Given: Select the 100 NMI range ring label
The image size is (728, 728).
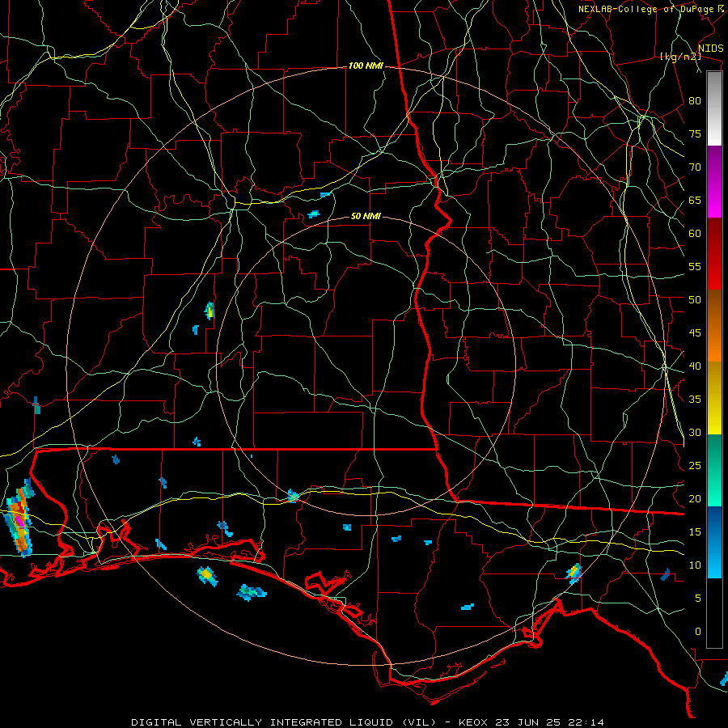Looking at the screenshot, I should click(366, 66).
